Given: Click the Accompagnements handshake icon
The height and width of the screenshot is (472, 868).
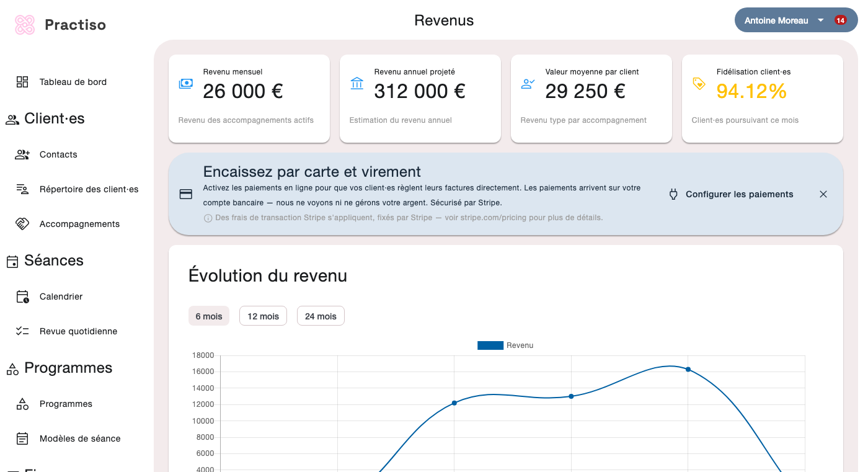Looking at the screenshot, I should coord(22,224).
